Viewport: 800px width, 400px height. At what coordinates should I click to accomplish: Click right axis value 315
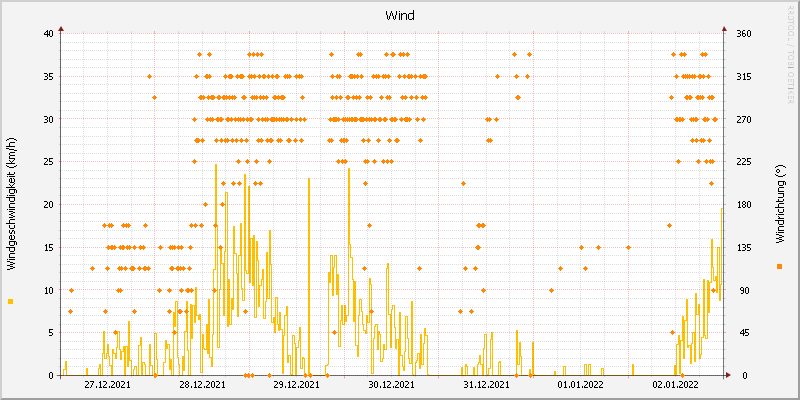[744, 77]
